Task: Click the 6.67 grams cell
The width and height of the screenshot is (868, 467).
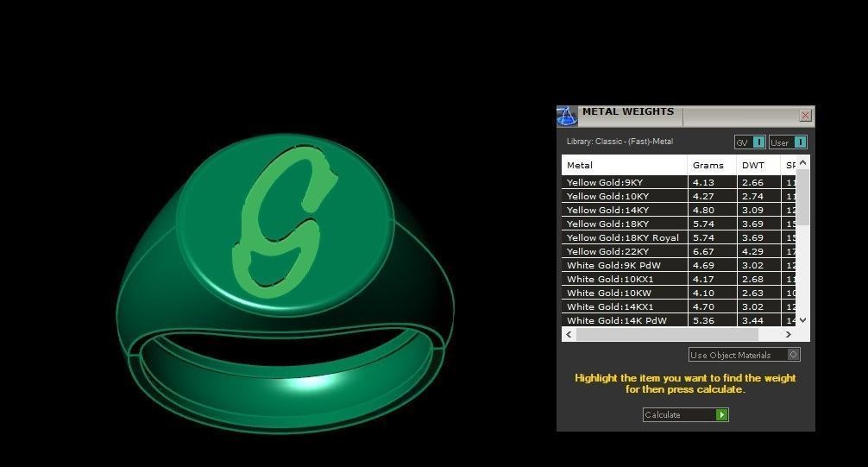Action: pyautogui.click(x=712, y=251)
